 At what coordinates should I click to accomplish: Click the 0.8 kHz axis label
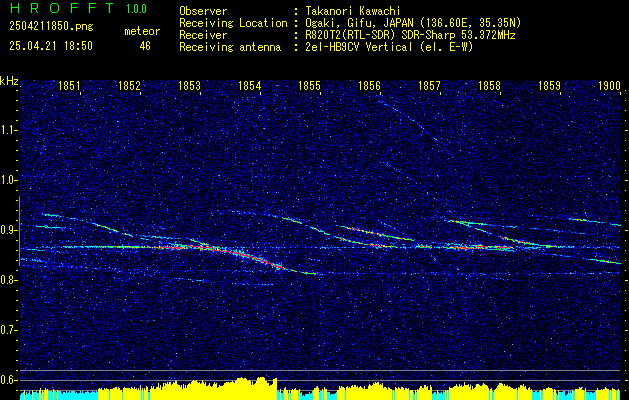point(9,280)
